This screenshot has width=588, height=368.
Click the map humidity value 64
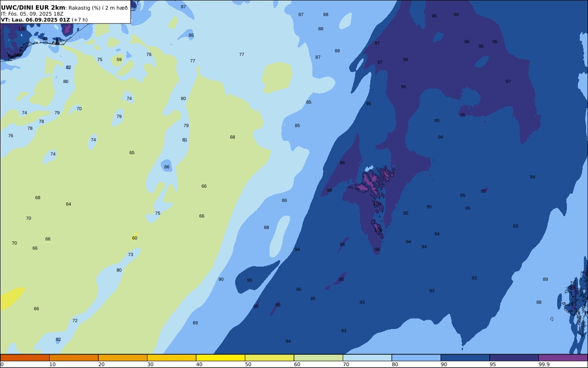68,204
